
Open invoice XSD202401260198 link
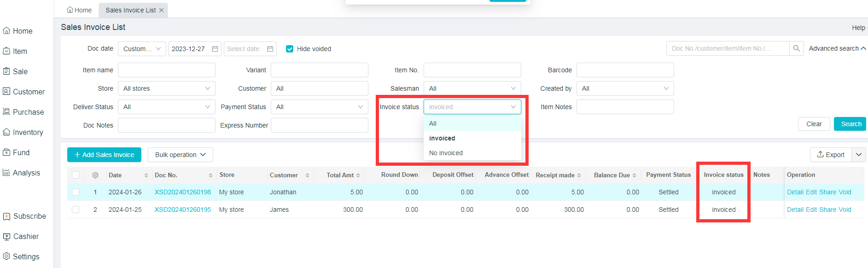tap(182, 192)
